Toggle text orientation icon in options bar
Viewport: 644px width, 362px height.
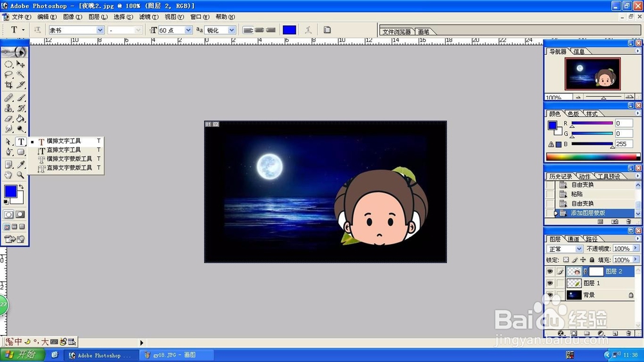pos(37,30)
